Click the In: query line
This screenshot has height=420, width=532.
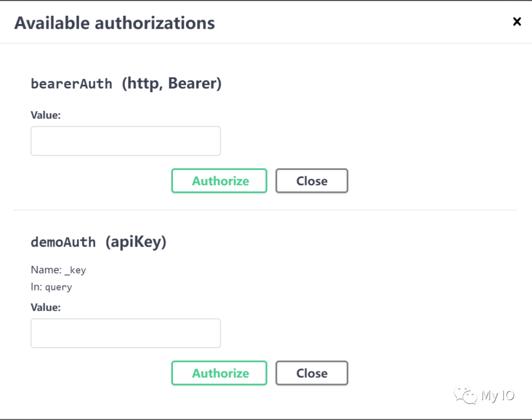pyautogui.click(x=51, y=288)
